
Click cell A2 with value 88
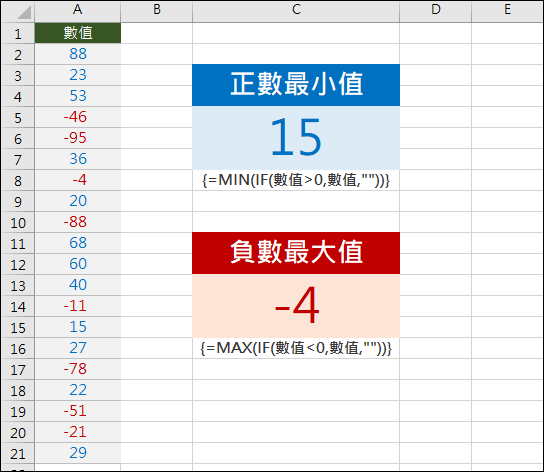78,54
